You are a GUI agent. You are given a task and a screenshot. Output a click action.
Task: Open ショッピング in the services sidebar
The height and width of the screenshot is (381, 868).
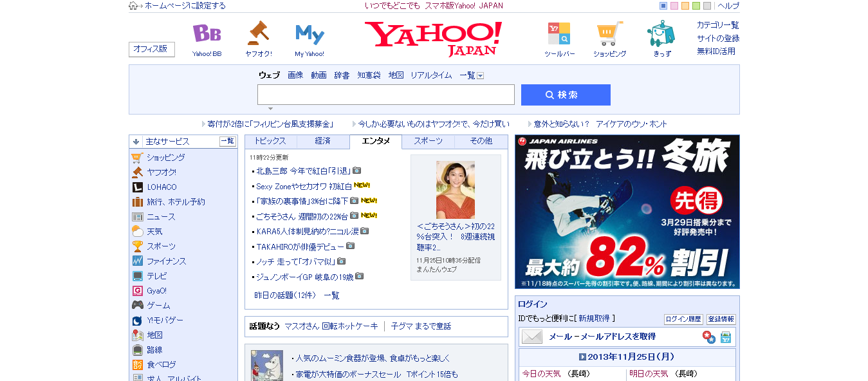pos(165,158)
